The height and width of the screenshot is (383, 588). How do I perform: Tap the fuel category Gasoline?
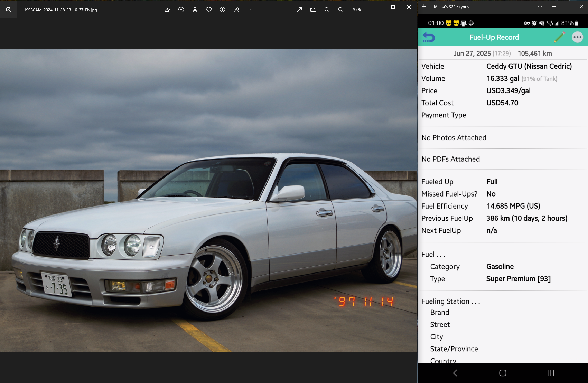coord(500,267)
